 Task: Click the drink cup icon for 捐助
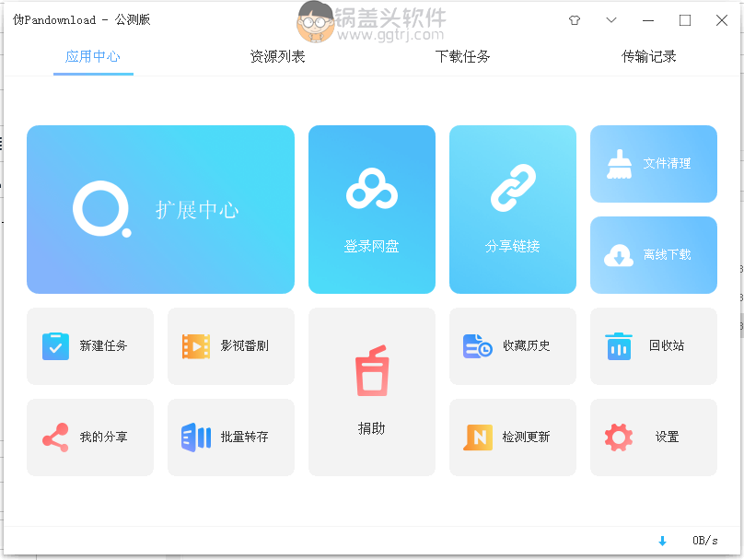tap(373, 370)
